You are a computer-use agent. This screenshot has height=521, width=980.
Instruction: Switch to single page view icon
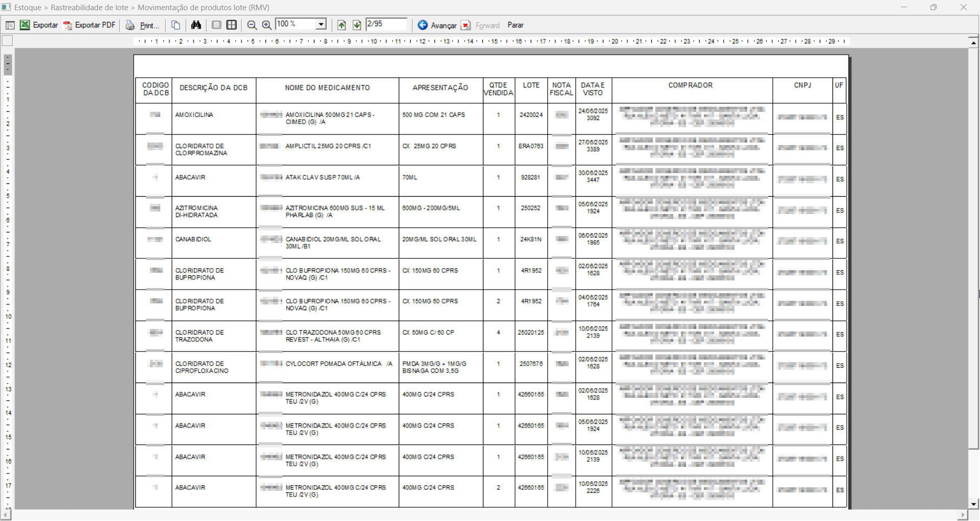coord(216,25)
